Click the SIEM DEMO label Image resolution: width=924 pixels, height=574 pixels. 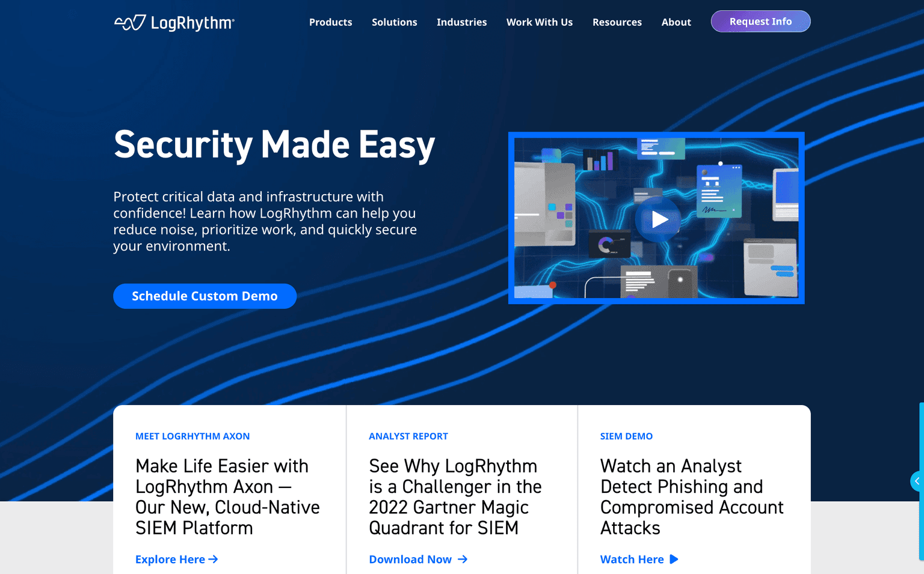626,436
